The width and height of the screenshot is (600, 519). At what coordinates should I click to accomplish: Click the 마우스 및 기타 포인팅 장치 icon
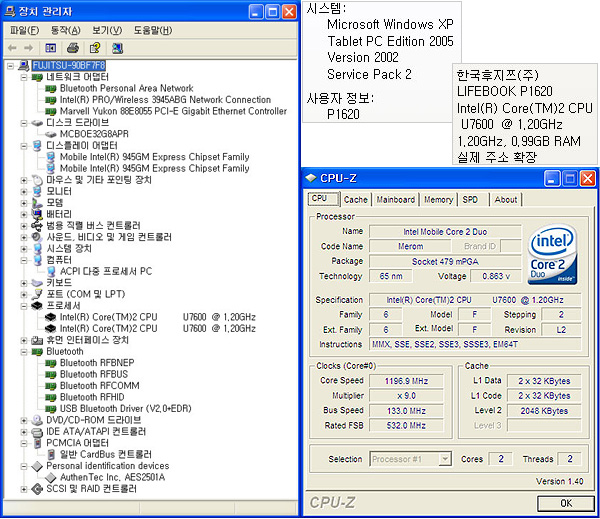(x=37, y=180)
